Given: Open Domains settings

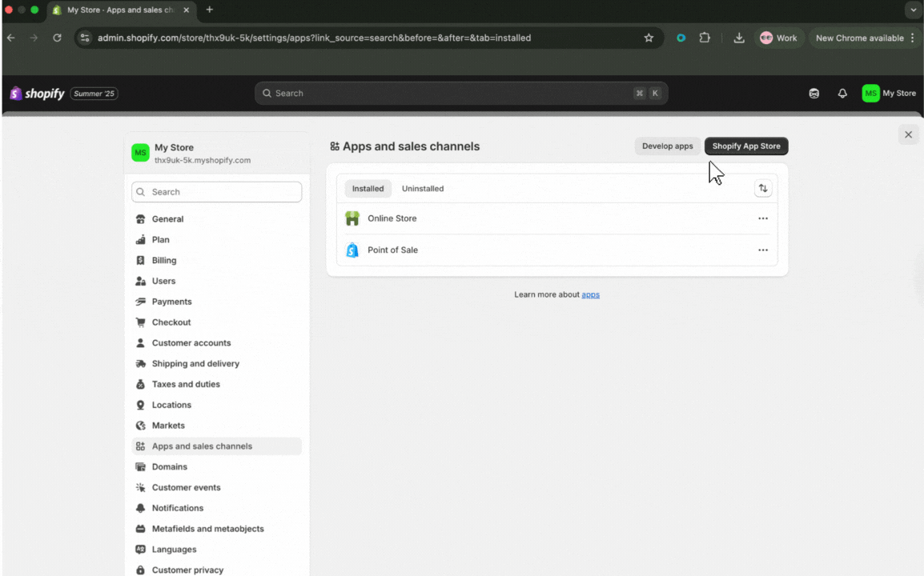Looking at the screenshot, I should 216,466.
